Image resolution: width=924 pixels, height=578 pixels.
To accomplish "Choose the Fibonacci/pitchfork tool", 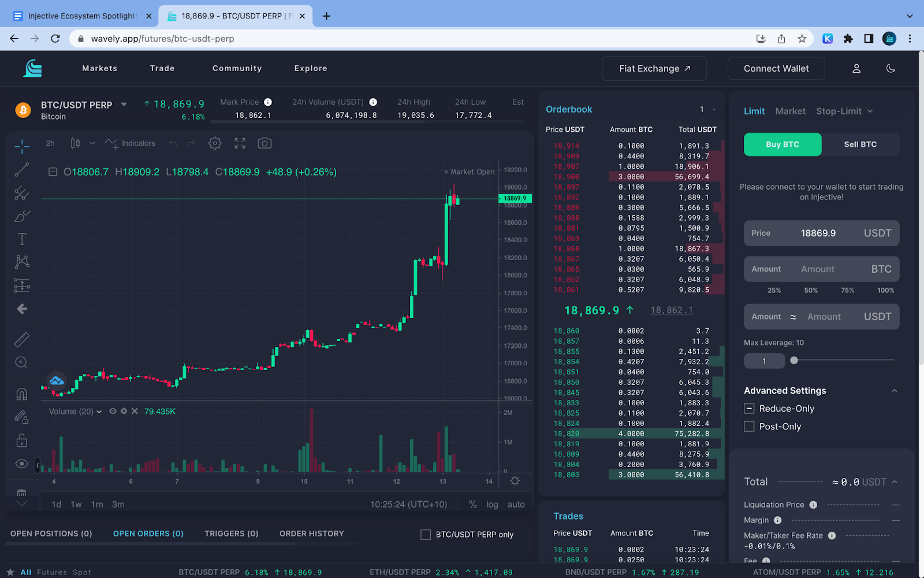I will click(22, 193).
